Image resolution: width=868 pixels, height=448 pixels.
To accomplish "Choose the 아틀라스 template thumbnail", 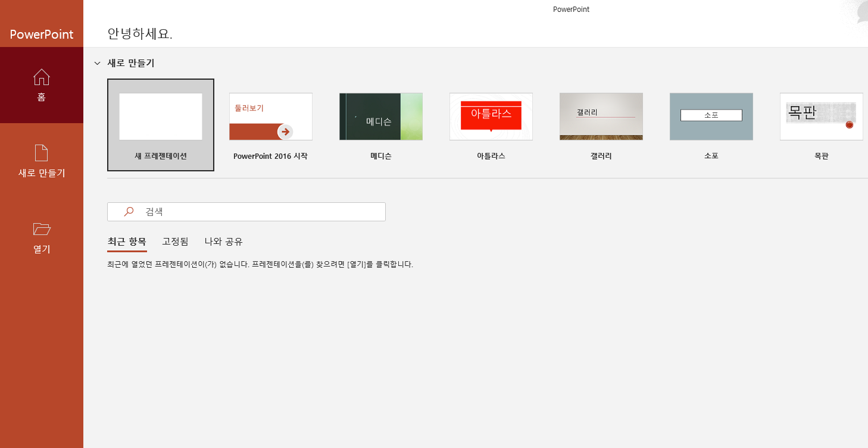I will point(491,117).
